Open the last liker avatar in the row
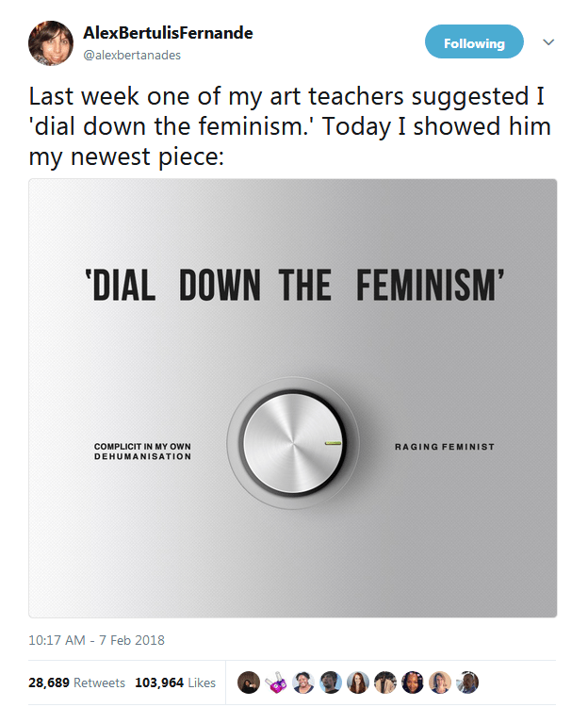Viewport: 588px width, 707px height. (x=468, y=682)
